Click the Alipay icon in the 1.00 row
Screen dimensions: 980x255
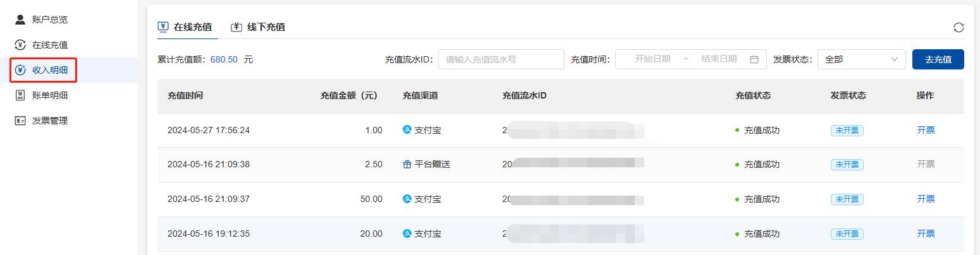click(407, 130)
